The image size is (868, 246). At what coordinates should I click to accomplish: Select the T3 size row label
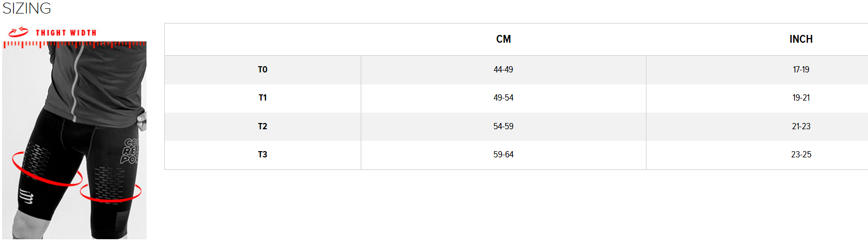click(263, 155)
